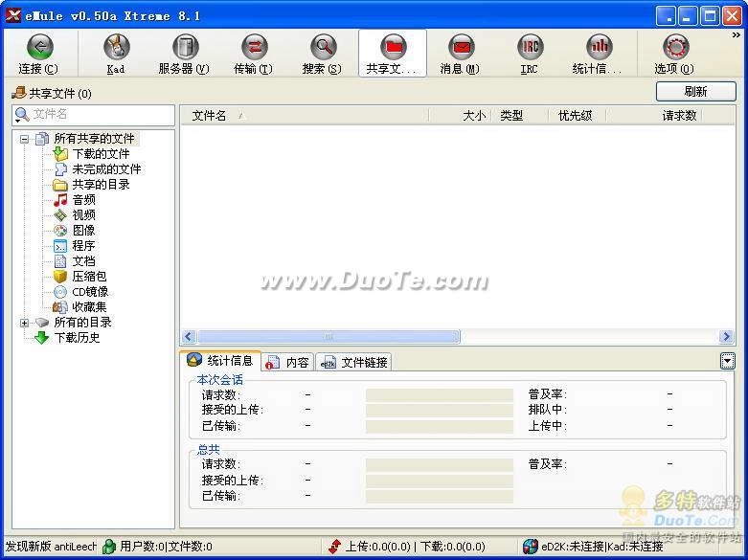Select 下载历史 download history item
The width and height of the screenshot is (748, 560).
[77, 338]
